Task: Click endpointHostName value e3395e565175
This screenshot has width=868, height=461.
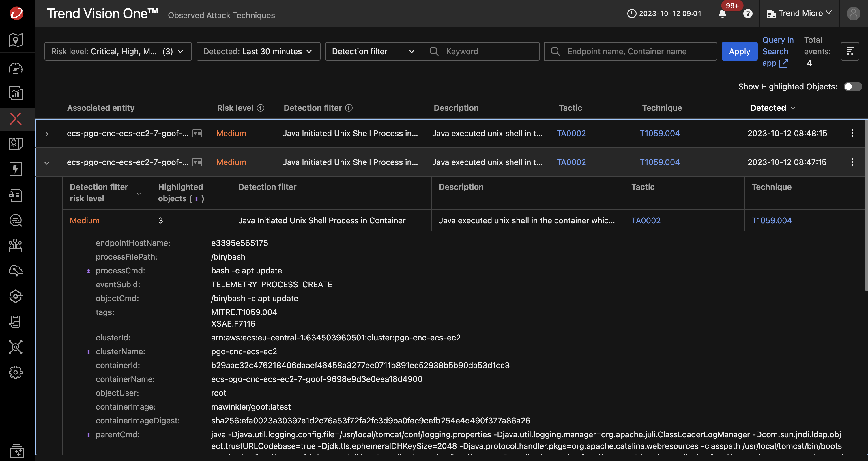Action: (x=239, y=243)
